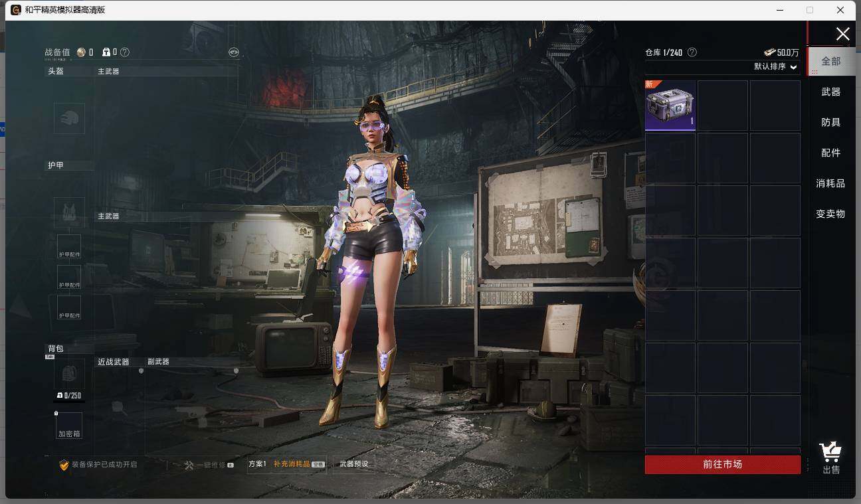Click the body armor slot icon
861x504 pixels.
click(69, 212)
